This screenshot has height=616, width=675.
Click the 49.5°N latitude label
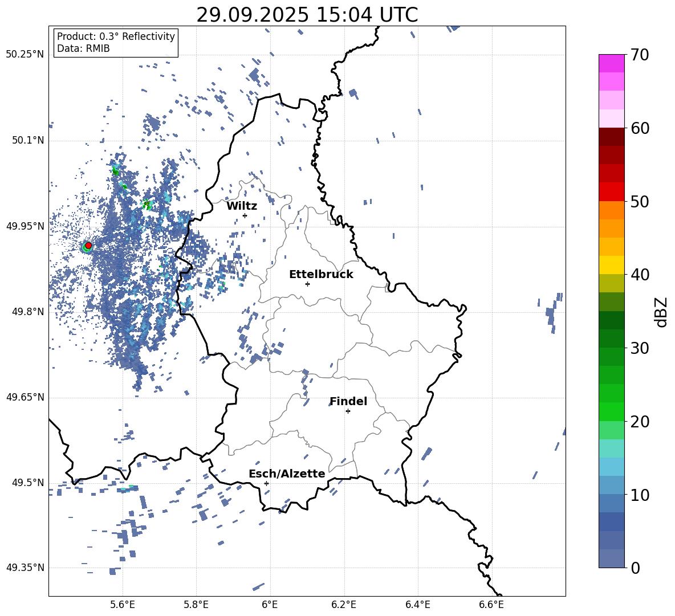click(x=27, y=483)
